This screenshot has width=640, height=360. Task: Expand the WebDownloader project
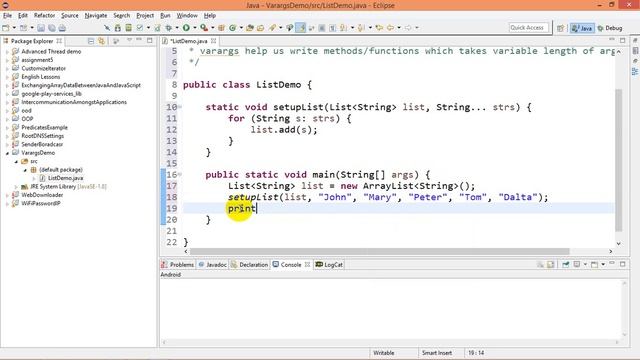pos(7,195)
